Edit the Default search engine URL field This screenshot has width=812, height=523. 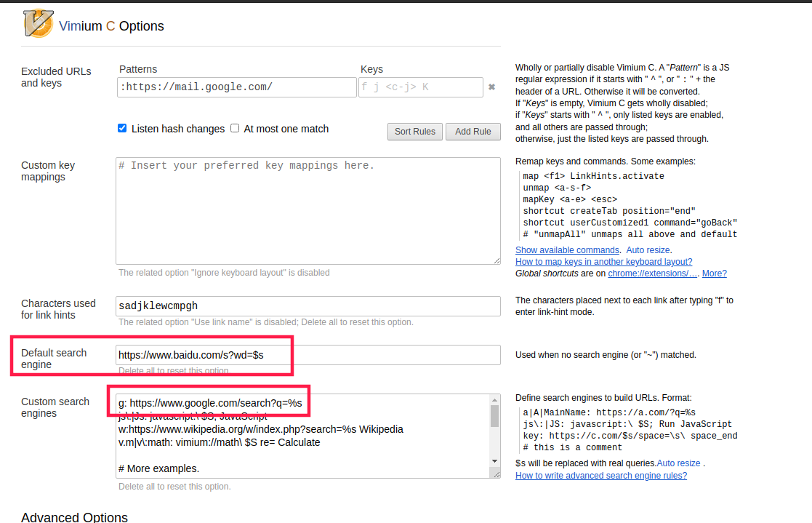click(308, 355)
